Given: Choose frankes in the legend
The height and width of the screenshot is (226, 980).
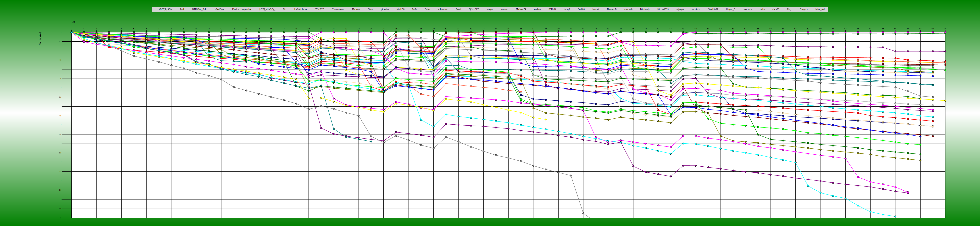Looking at the screenshot, I should (x=537, y=9).
